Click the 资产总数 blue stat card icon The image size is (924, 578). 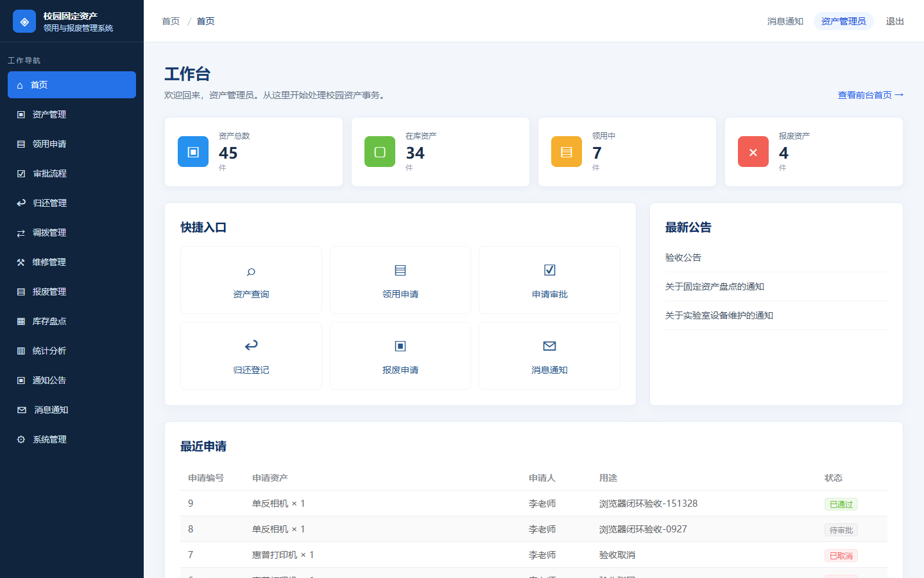[x=193, y=152]
